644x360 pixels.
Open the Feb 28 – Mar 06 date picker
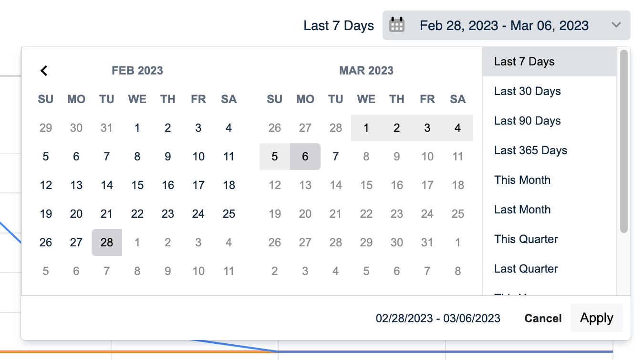tap(504, 25)
